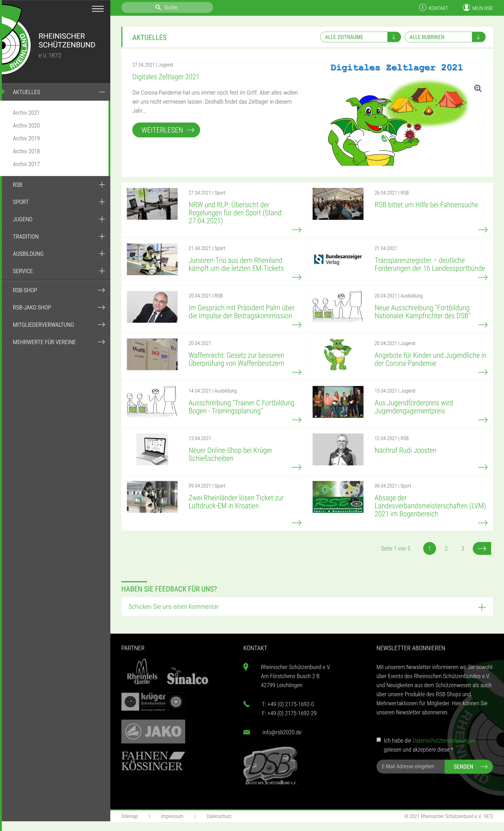The height and width of the screenshot is (831, 504).
Task: Open the hamburger menu icon
Action: pyautogui.click(x=98, y=9)
